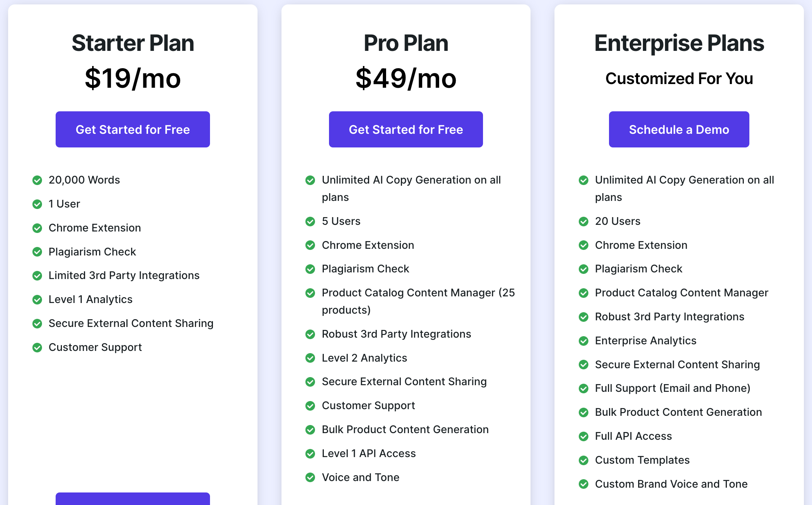Click the check icon beside Level 2 Analytics
This screenshot has height=505, width=812.
pos(310,358)
